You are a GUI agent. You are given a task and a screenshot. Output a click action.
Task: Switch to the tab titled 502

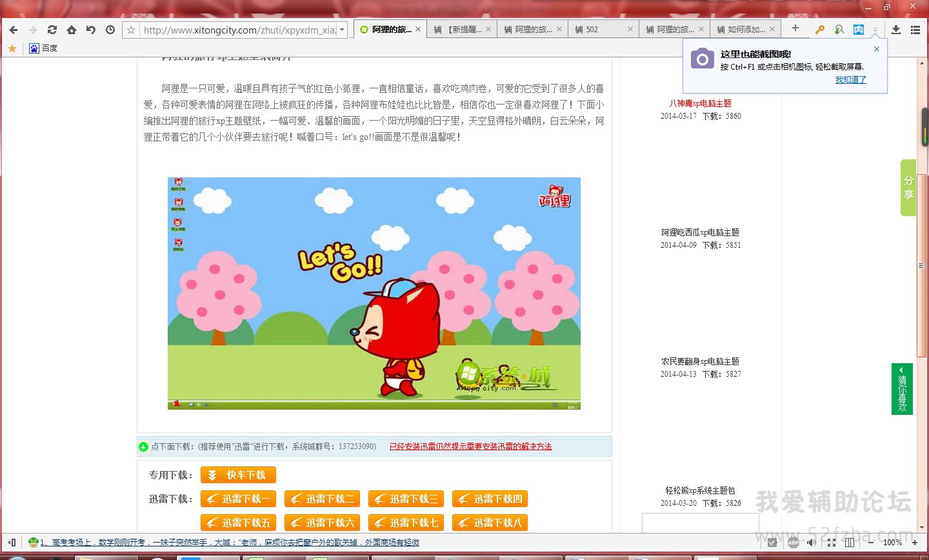click(597, 30)
